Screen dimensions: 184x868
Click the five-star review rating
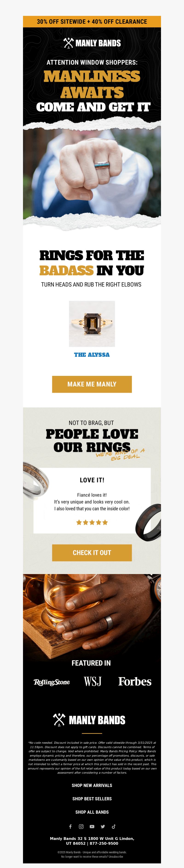92,522
